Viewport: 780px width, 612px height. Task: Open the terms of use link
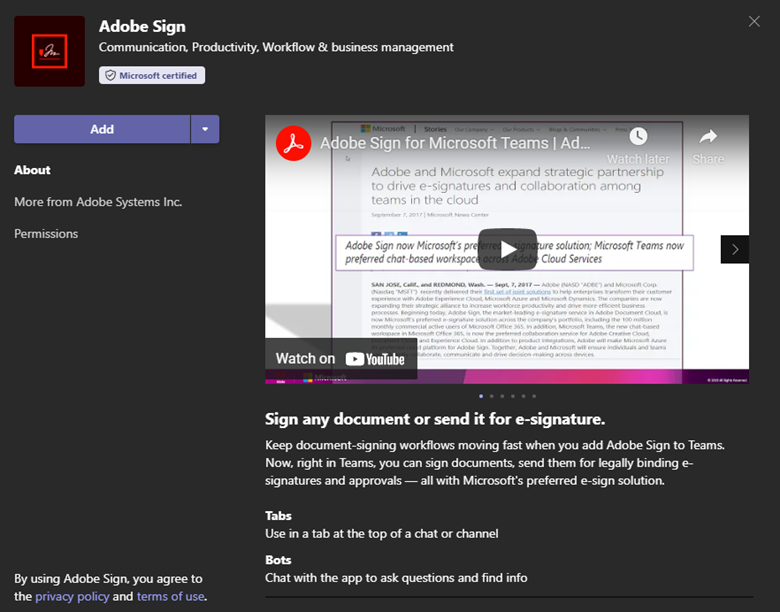(171, 596)
